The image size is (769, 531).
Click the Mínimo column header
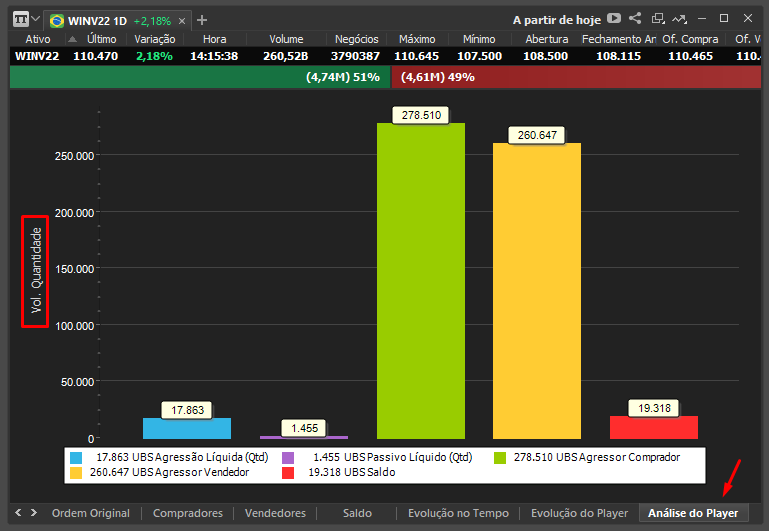(479, 39)
